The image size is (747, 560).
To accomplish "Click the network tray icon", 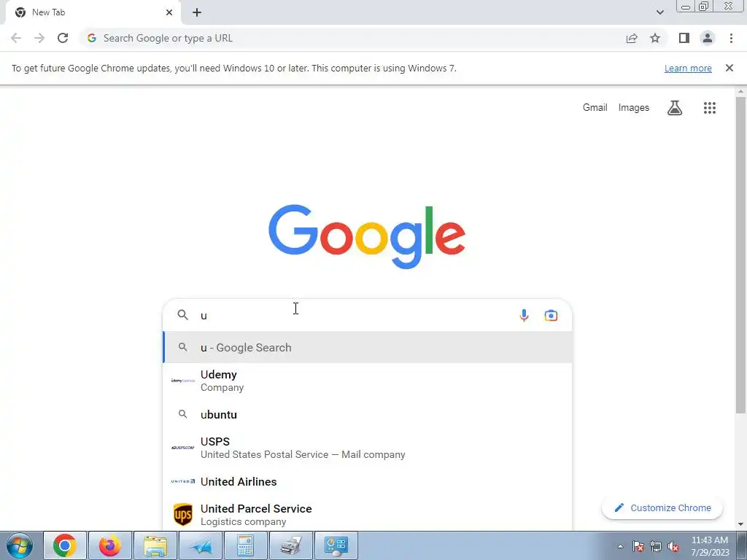I will 656,547.
